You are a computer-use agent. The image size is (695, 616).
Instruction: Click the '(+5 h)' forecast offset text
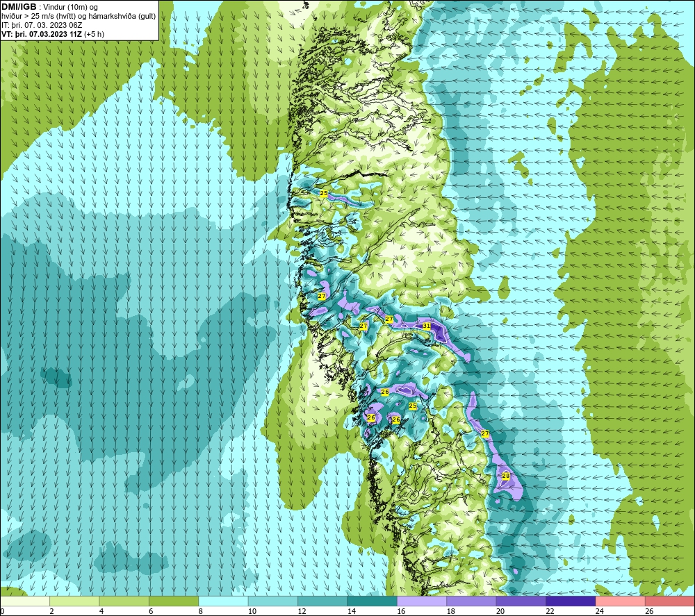pos(94,34)
